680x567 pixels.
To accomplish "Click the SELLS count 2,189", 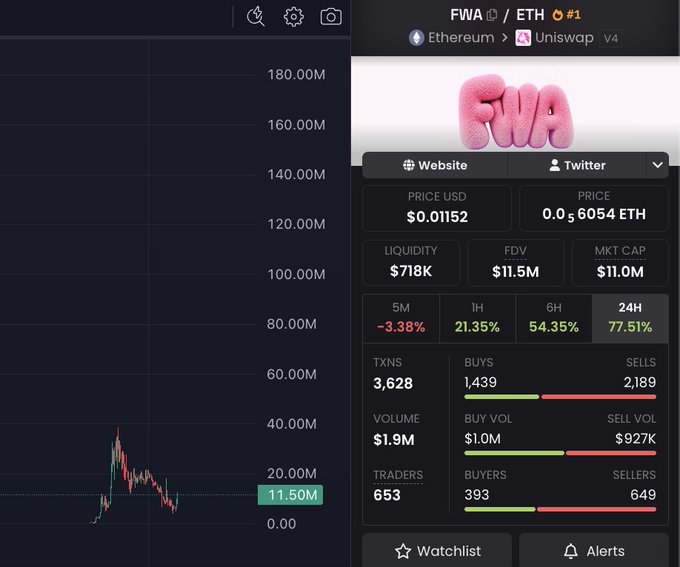I will point(640,382).
